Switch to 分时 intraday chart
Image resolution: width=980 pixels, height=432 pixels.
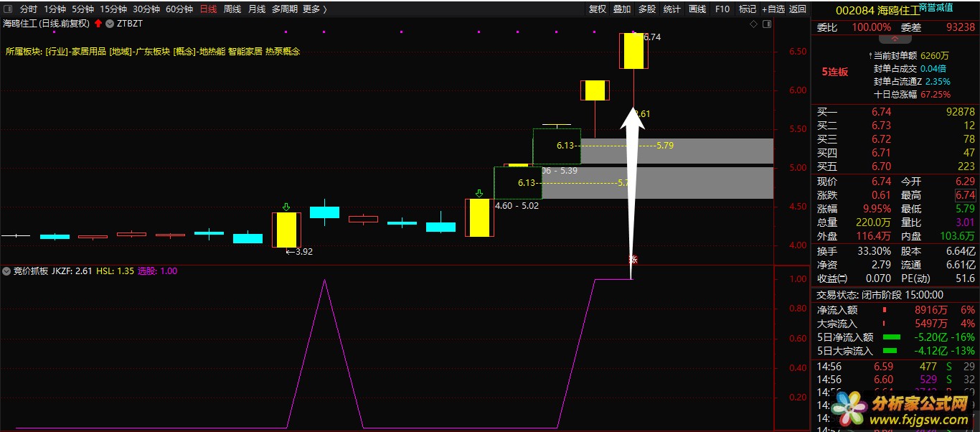[x=29, y=9]
